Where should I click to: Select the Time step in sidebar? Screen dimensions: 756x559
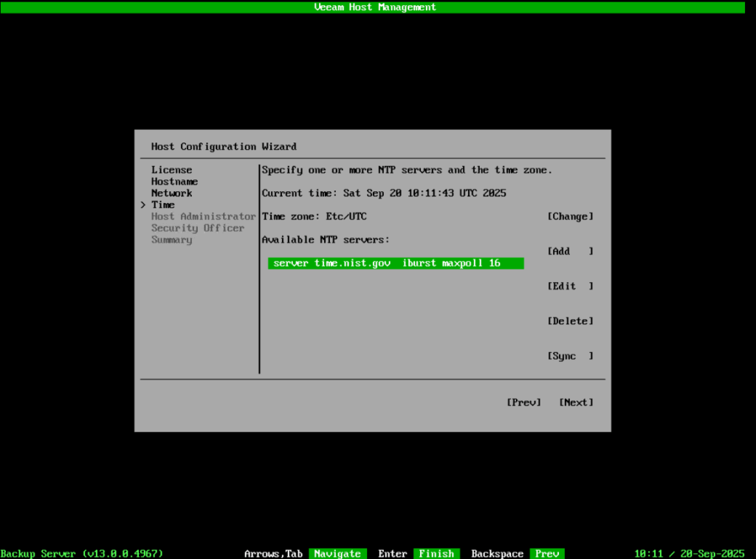[163, 205]
